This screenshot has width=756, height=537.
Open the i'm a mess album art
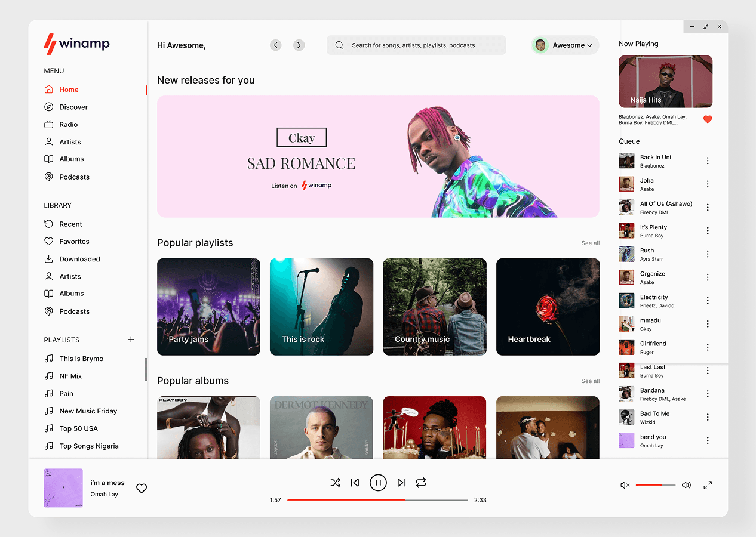coord(63,488)
